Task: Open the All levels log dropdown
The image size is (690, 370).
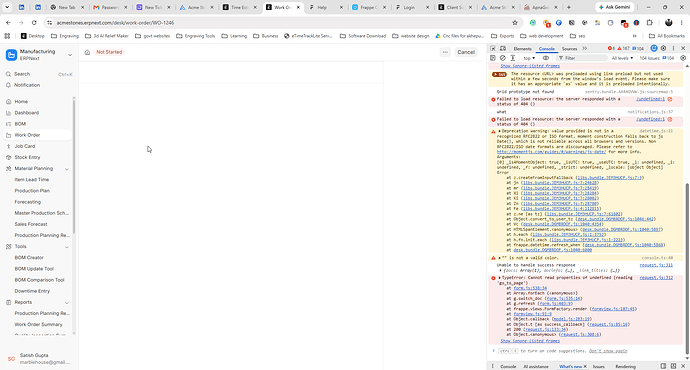Action: [x=622, y=58]
